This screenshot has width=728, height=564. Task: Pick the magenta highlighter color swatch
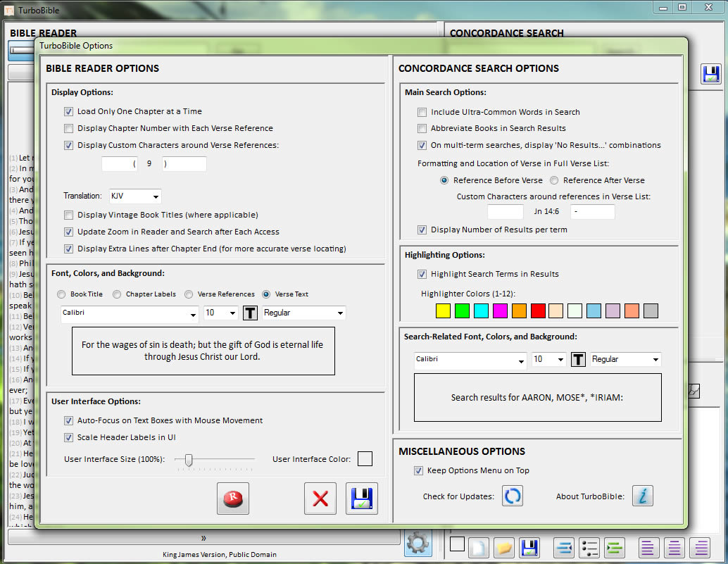(500, 311)
